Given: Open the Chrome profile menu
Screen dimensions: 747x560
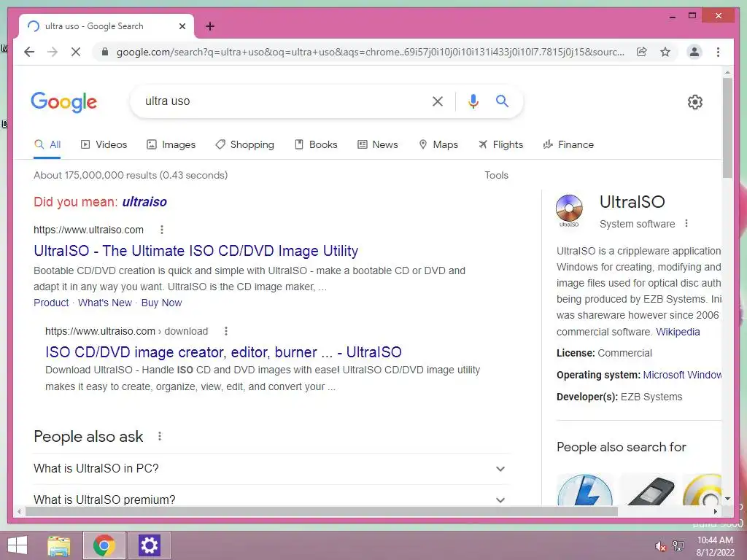Looking at the screenshot, I should click(x=694, y=52).
